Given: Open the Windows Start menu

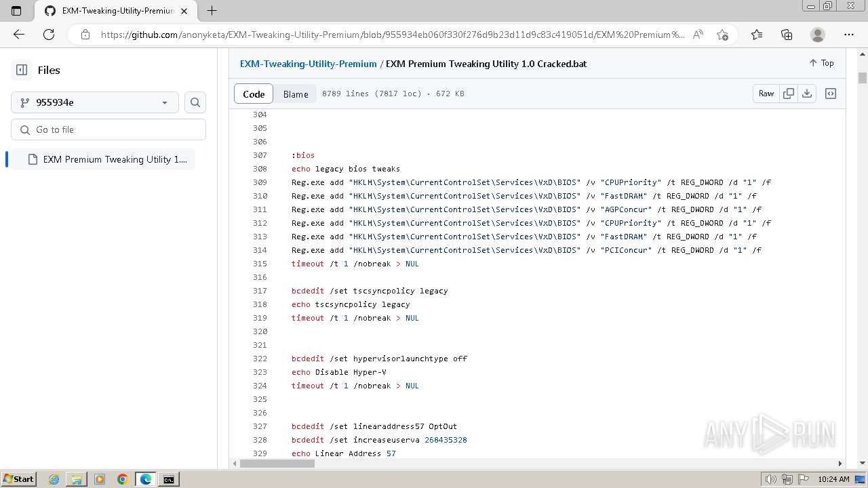Looking at the screenshot, I should pos(18,479).
